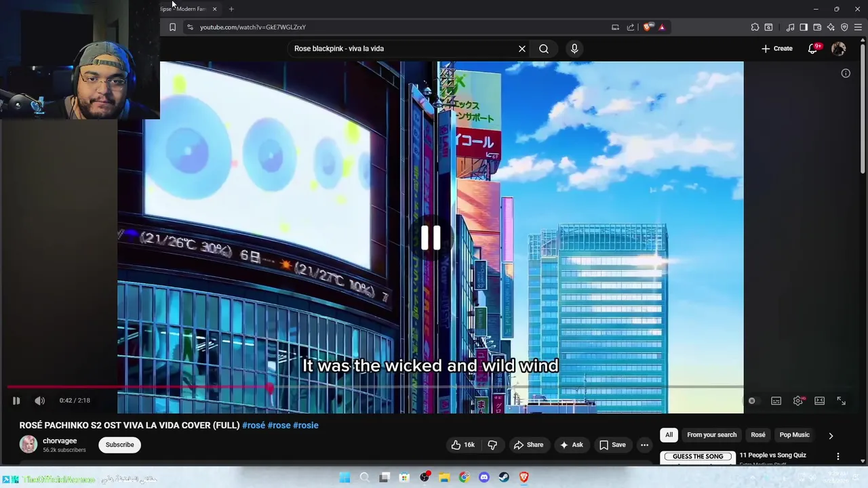Viewport: 868px width, 488px height.
Task: Select the From your search chip
Action: (x=711, y=435)
